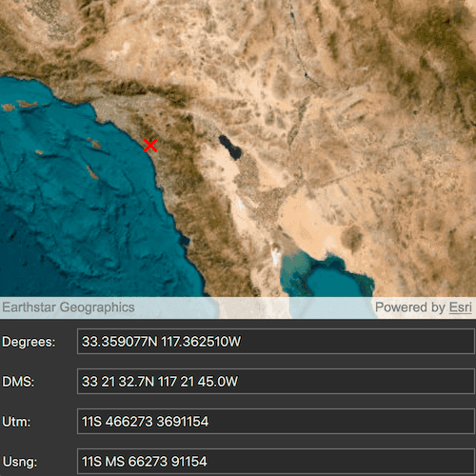Click the Utm coordinate input field
The image size is (476, 476).
coord(276,422)
